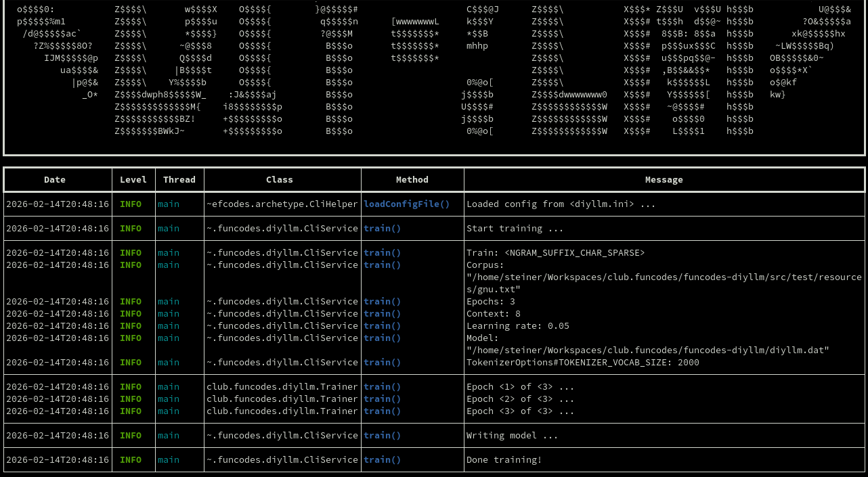Select the TOKENIZER_VOCAB_SIZE: 2000 message
This screenshot has height=477, width=868.
click(x=582, y=362)
